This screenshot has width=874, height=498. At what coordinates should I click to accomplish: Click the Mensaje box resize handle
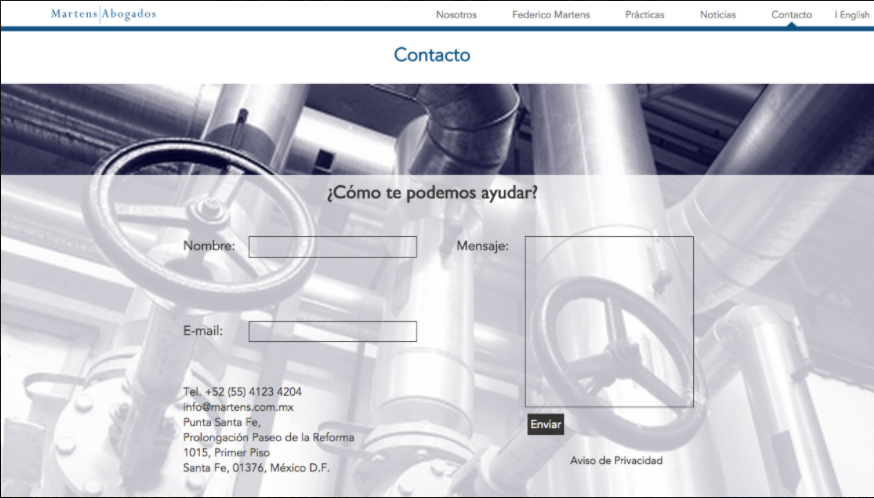689,403
